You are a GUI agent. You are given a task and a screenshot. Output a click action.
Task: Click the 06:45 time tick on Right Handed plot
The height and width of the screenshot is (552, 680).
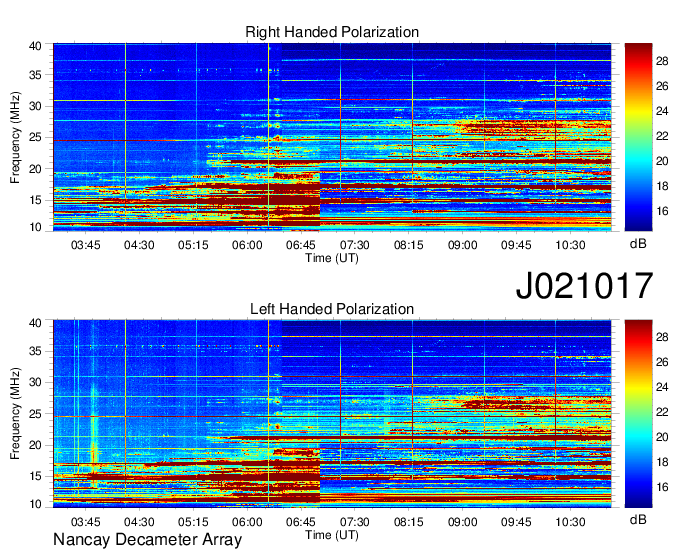coord(301,245)
